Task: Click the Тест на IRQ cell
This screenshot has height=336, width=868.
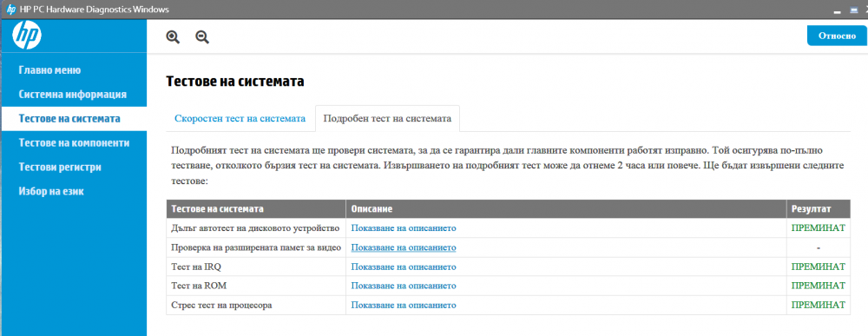Action: [x=256, y=267]
